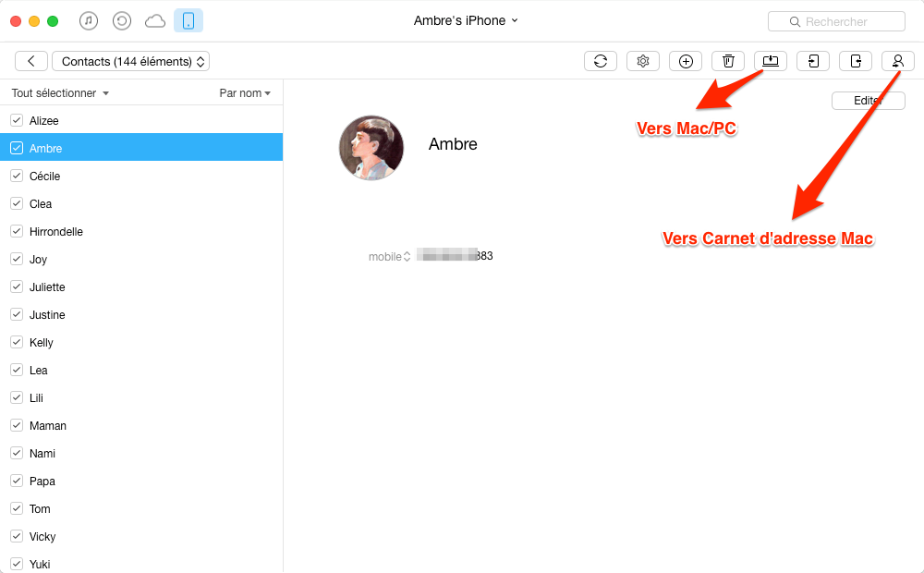This screenshot has width=924, height=573.
Task: Select the Maman contact name
Action: pos(48,426)
